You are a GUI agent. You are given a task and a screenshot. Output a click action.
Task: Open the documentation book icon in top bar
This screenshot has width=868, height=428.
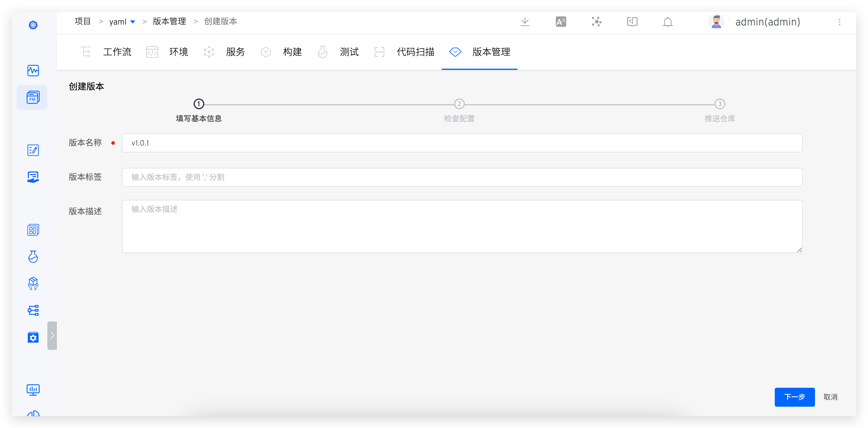[x=631, y=22]
